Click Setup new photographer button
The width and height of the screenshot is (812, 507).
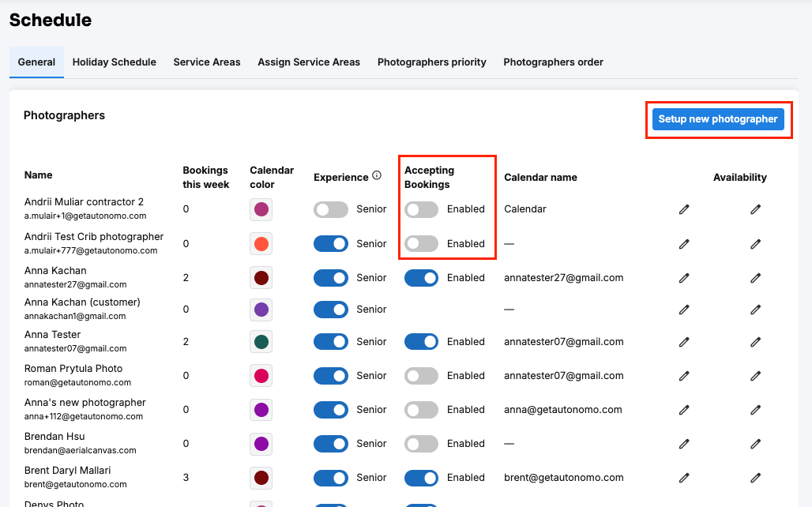coord(718,119)
